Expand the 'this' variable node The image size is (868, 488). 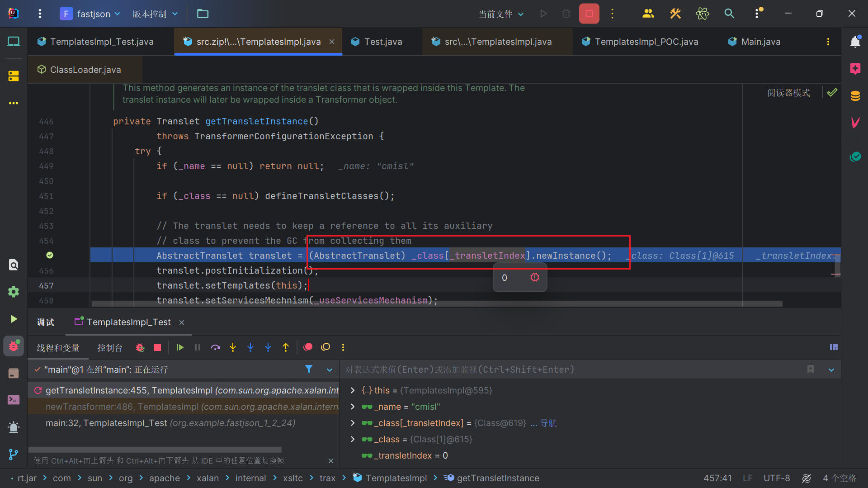[x=353, y=390]
